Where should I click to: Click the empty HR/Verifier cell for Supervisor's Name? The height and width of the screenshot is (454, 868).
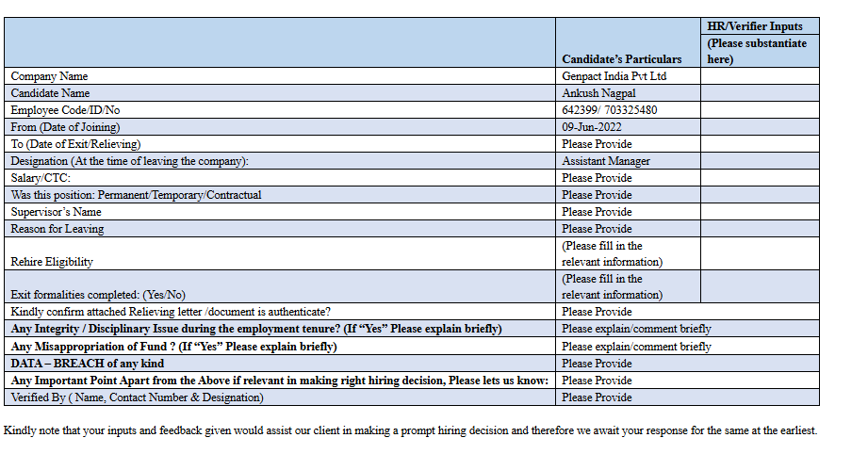pos(760,212)
